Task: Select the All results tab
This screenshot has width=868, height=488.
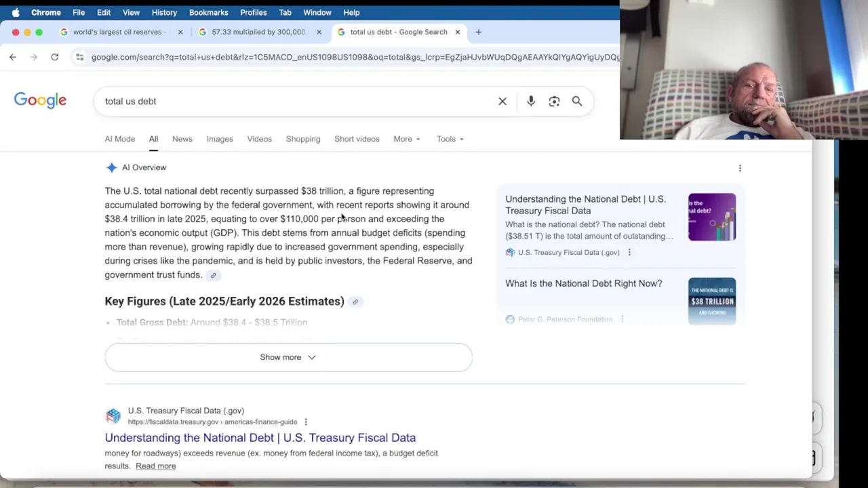Action: [x=153, y=139]
